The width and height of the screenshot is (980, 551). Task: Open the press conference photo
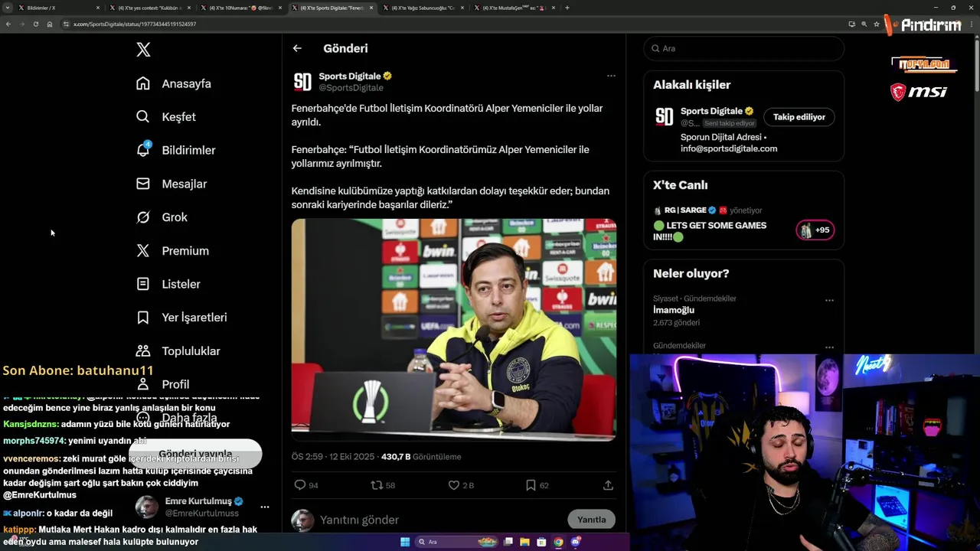pos(454,330)
